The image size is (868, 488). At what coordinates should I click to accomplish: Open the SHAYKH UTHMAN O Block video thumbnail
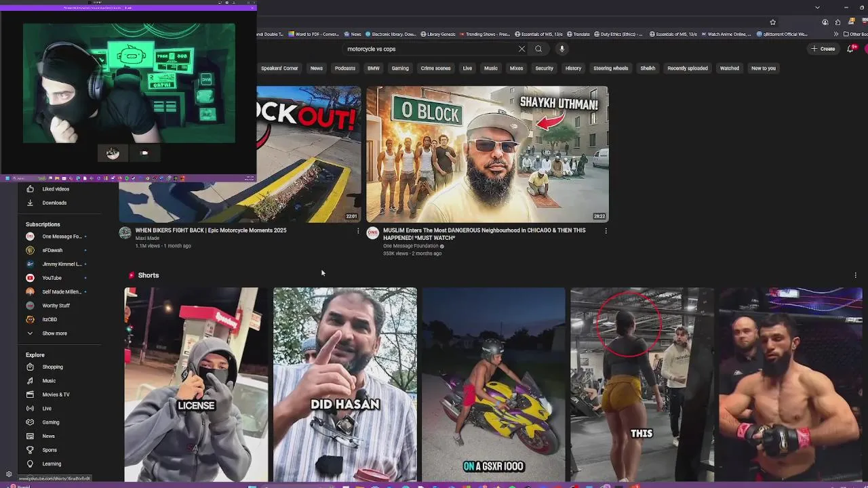488,154
